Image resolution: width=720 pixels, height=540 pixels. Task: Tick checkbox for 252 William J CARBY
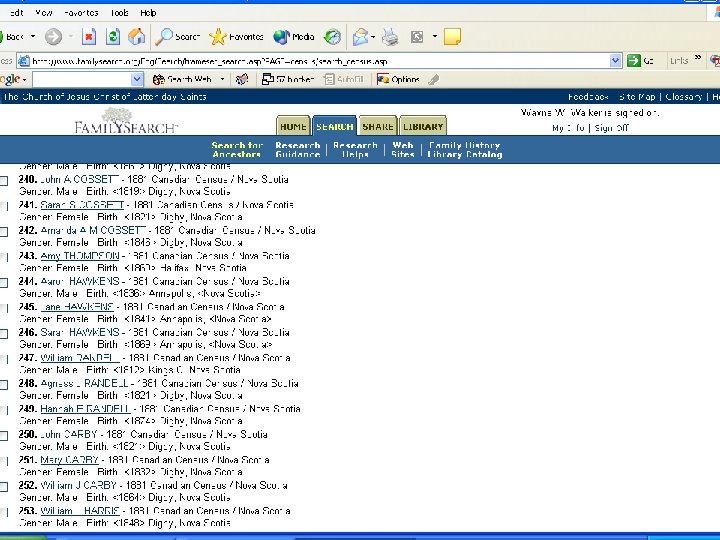pyautogui.click(x=4, y=487)
